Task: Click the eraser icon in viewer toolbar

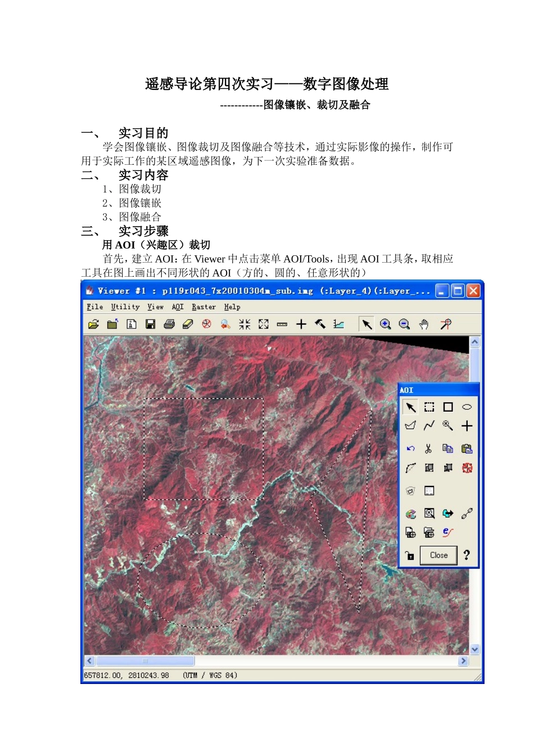Action: pyautogui.click(x=188, y=324)
